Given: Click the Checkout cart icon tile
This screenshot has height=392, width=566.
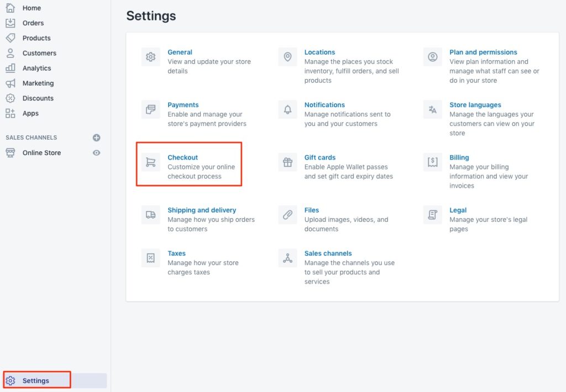Looking at the screenshot, I should click(x=150, y=162).
